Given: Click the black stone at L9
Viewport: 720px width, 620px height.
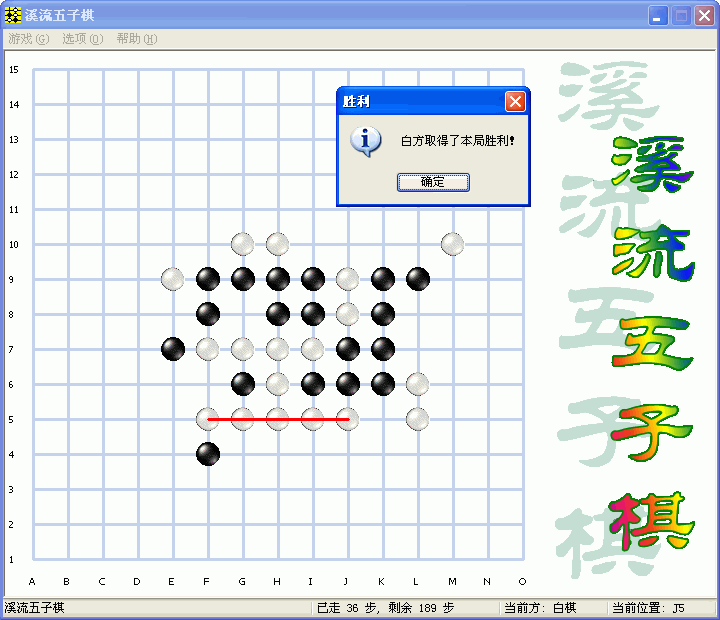Looking at the screenshot, I should [417, 279].
